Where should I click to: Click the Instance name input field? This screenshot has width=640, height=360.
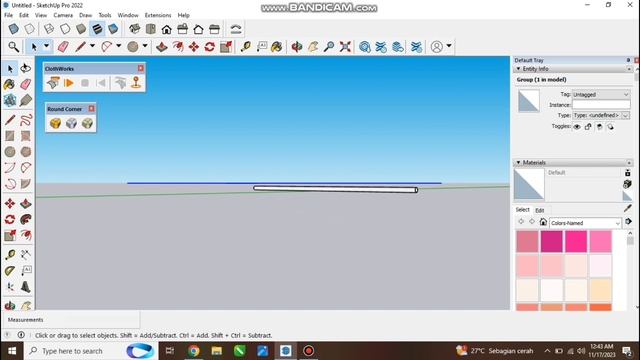[601, 105]
